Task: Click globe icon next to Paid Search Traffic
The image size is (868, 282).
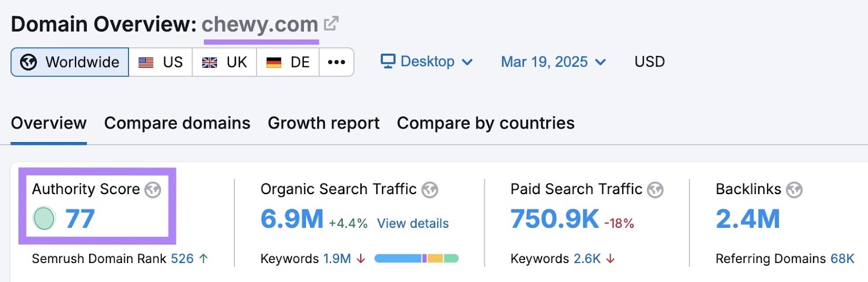Action: [x=655, y=190]
